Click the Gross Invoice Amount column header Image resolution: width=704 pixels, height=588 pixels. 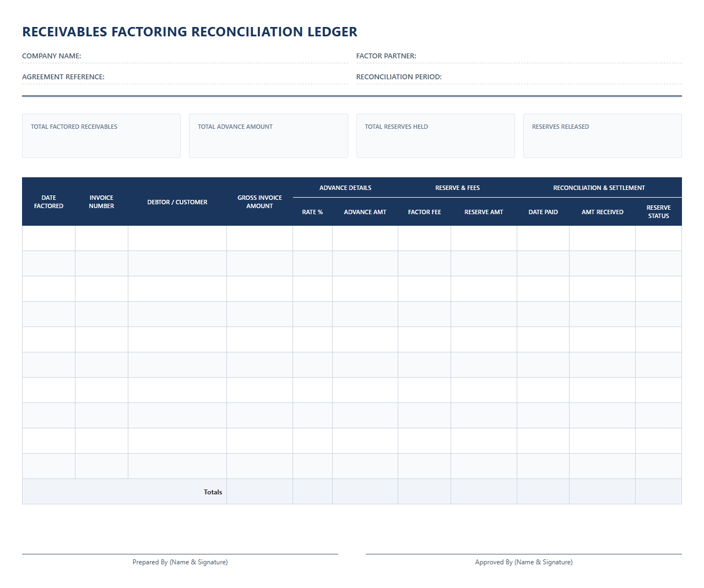pyautogui.click(x=259, y=202)
